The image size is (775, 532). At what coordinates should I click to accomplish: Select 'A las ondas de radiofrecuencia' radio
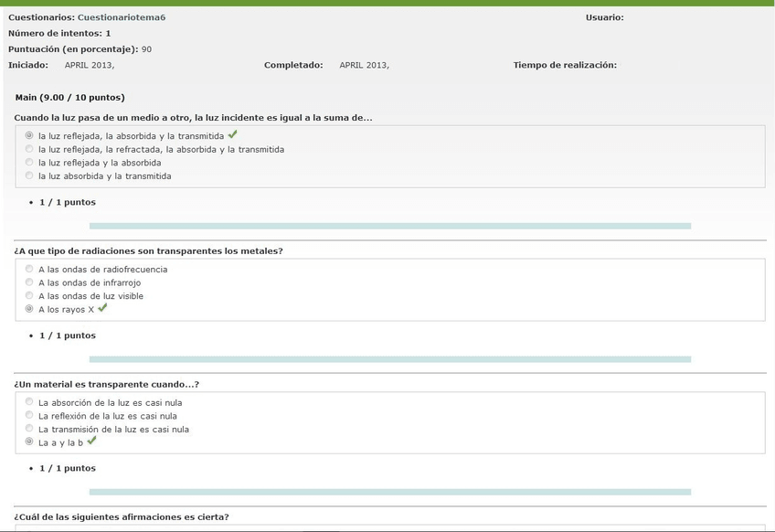coord(29,269)
